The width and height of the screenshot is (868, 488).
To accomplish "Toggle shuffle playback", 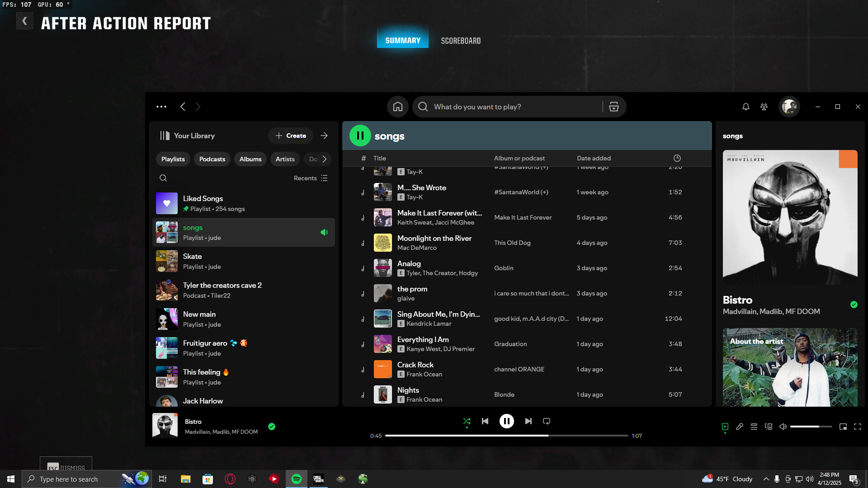I will 467,421.
